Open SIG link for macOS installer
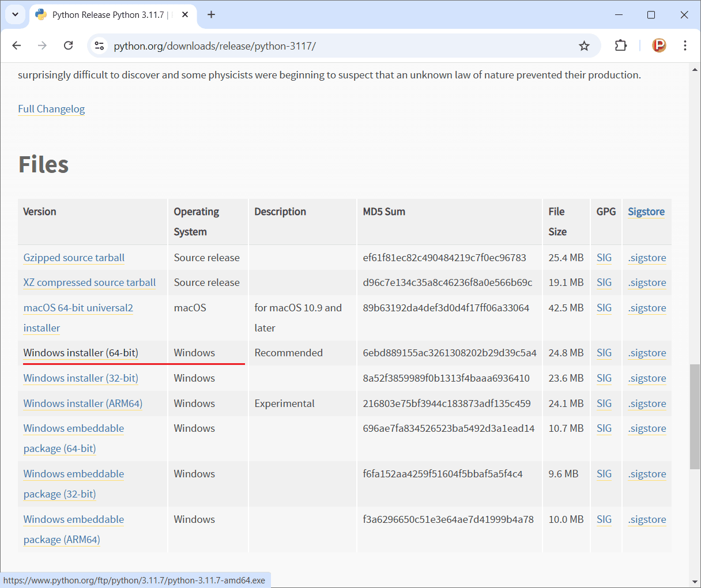The height and width of the screenshot is (588, 701). [604, 308]
